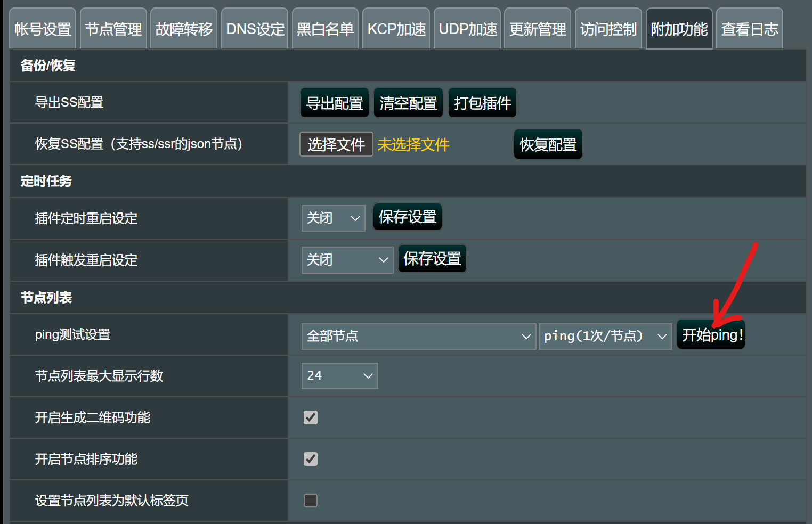Click the 打包插件 button
This screenshot has height=524, width=812.
coord(482,103)
